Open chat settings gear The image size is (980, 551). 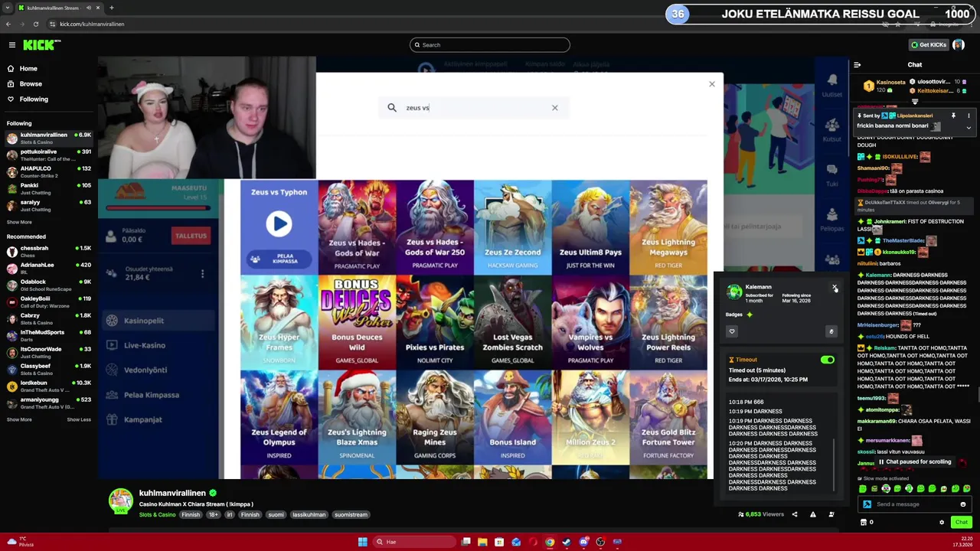[x=942, y=522]
